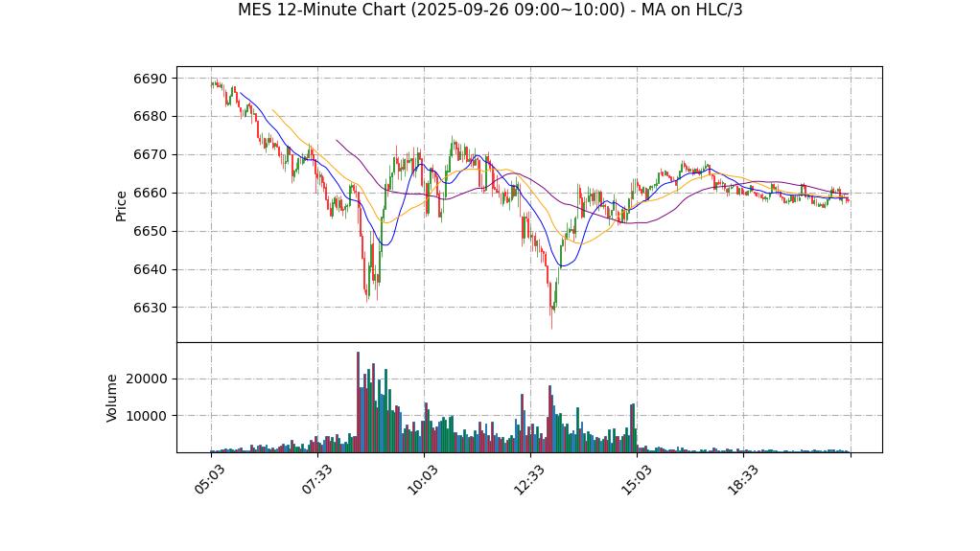Click the 6690 price axis label

click(x=151, y=79)
